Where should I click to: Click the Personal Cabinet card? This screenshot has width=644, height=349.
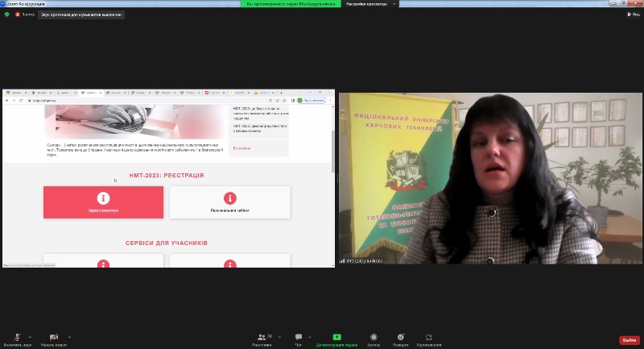[230, 202]
